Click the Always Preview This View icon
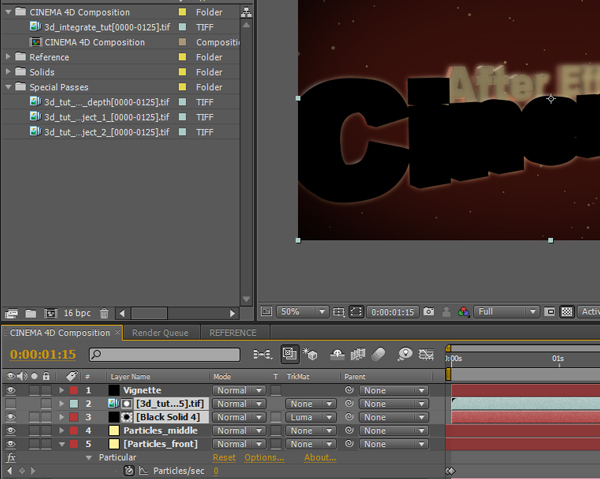Viewport: 600px width, 479px height. pyautogui.click(x=266, y=311)
